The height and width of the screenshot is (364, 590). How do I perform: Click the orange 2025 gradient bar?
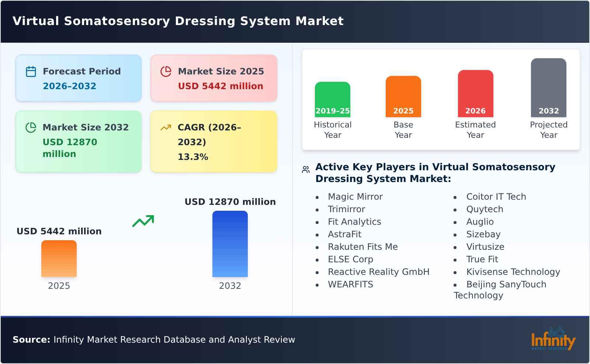[x=59, y=258]
